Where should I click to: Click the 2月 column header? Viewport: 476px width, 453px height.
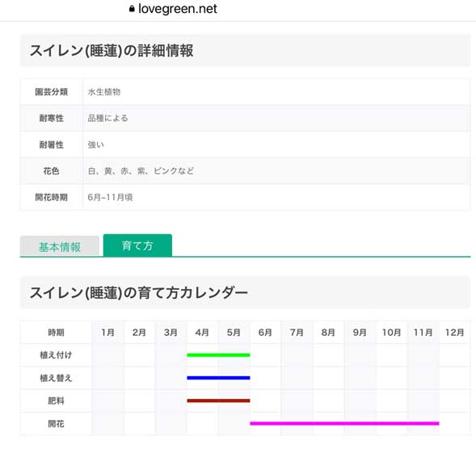click(x=139, y=333)
